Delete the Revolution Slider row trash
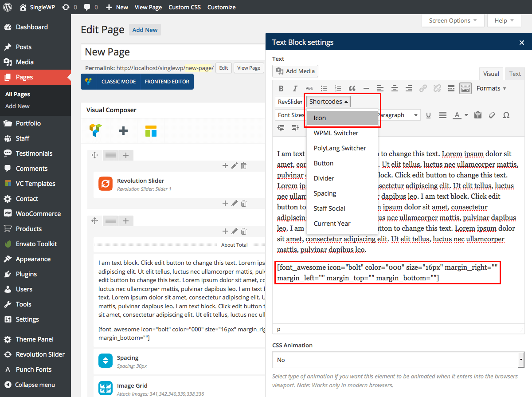Image resolution: width=532 pixels, height=397 pixels. (x=243, y=166)
